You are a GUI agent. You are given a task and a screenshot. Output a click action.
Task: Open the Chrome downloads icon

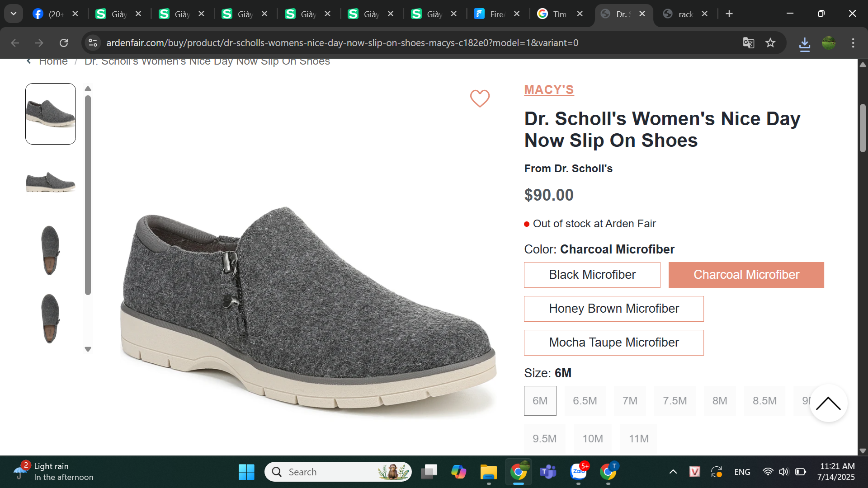click(804, 43)
